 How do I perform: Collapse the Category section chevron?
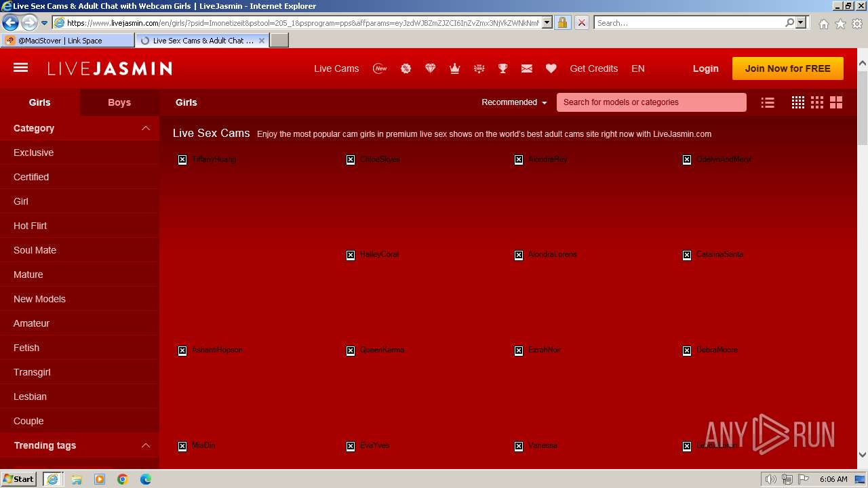(x=145, y=128)
